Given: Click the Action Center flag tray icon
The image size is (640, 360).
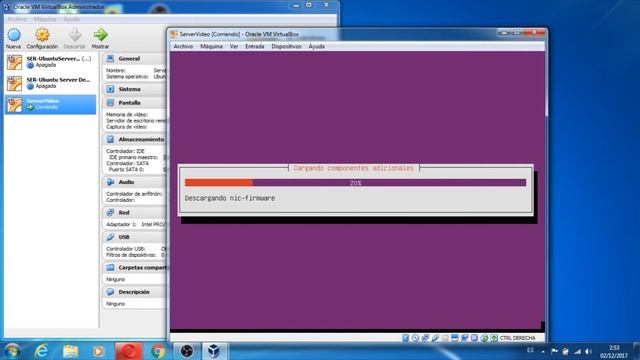Looking at the screenshot, I should pyautogui.click(x=554, y=351).
